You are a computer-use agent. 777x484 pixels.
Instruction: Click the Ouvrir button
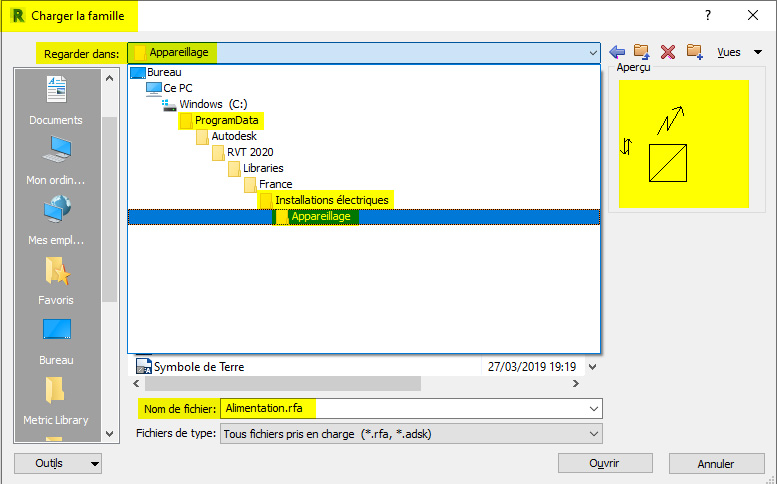point(604,464)
